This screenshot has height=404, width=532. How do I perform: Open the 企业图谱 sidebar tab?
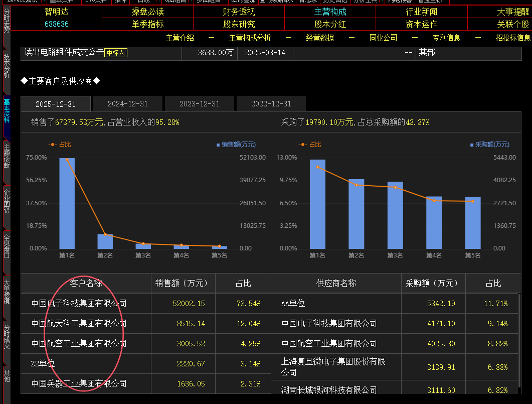click(7, 201)
